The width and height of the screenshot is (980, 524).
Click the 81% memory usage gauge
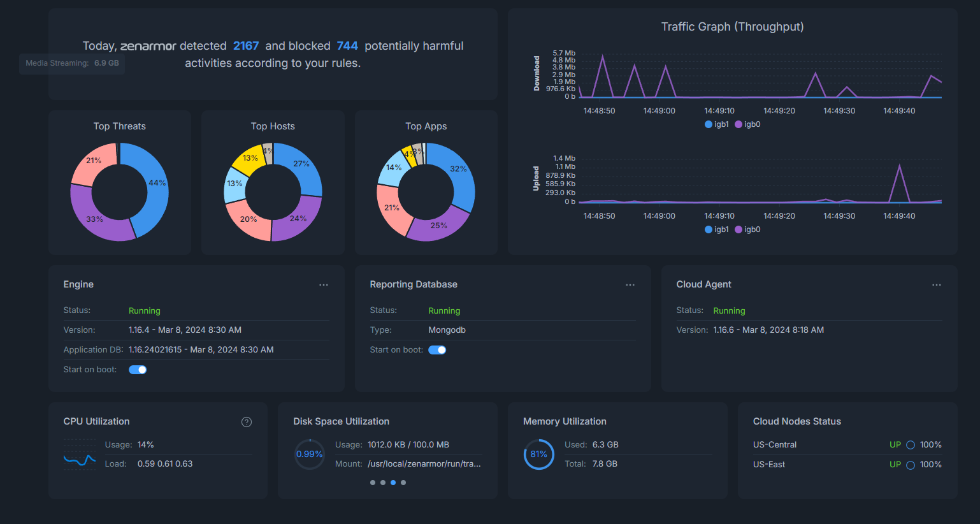pos(539,455)
